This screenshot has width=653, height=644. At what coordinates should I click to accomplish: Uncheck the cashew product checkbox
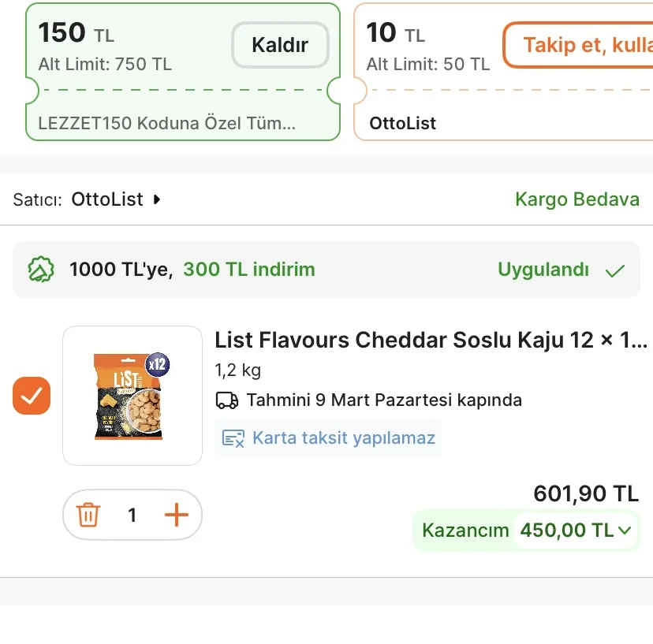pyautogui.click(x=32, y=396)
